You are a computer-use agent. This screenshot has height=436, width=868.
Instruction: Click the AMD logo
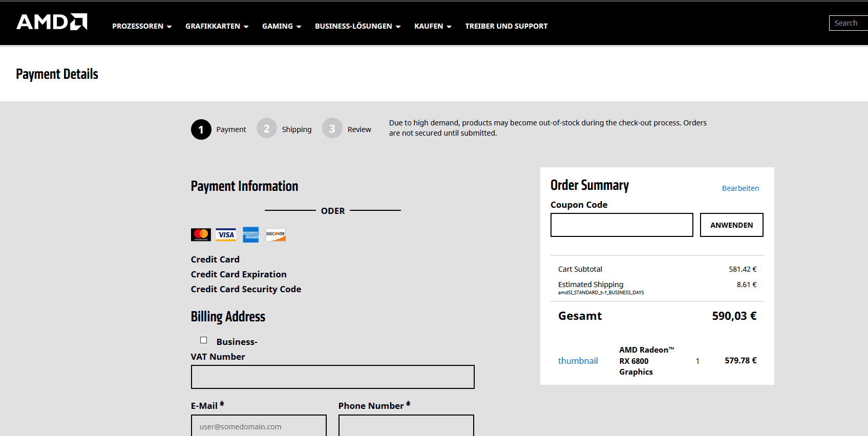pos(52,22)
